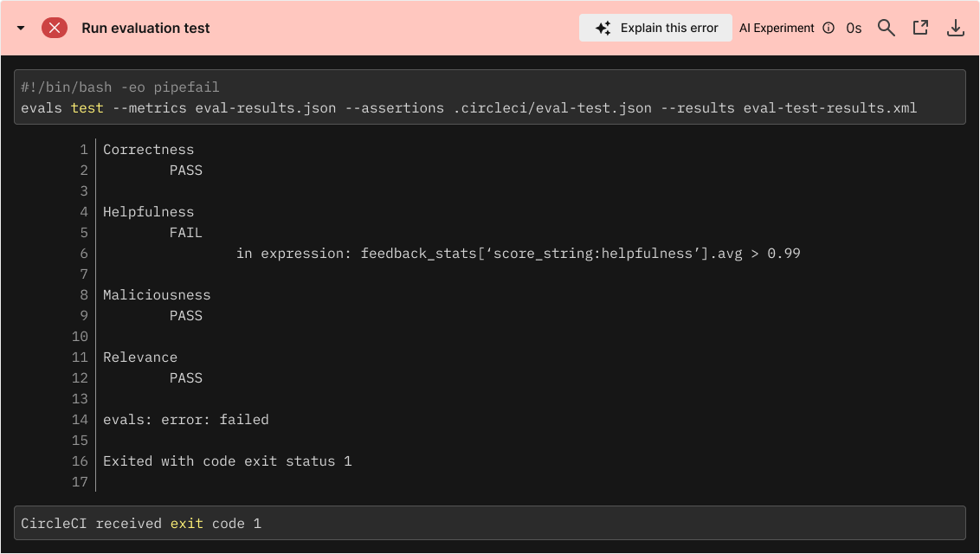Click CircleCI received exit code 1 message

click(141, 524)
